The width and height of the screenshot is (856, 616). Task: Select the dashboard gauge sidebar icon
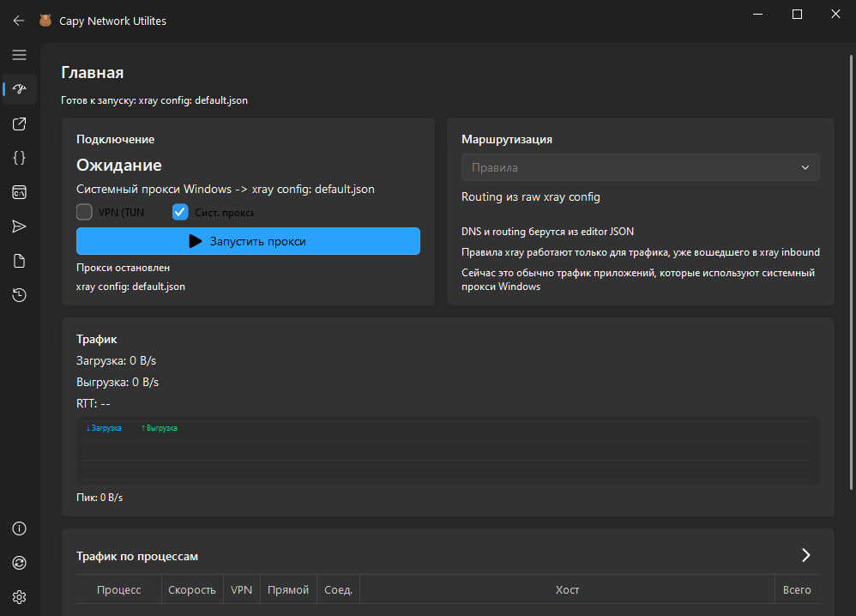19,89
